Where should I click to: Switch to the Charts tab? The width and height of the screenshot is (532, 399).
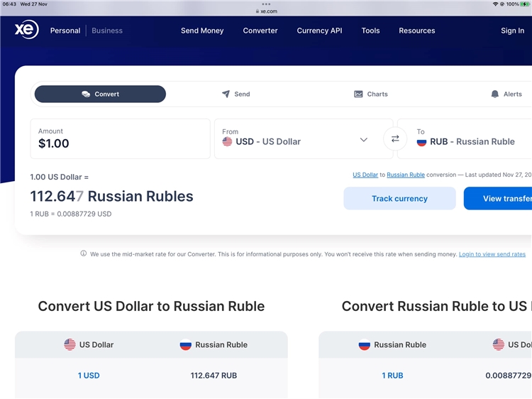click(x=370, y=94)
